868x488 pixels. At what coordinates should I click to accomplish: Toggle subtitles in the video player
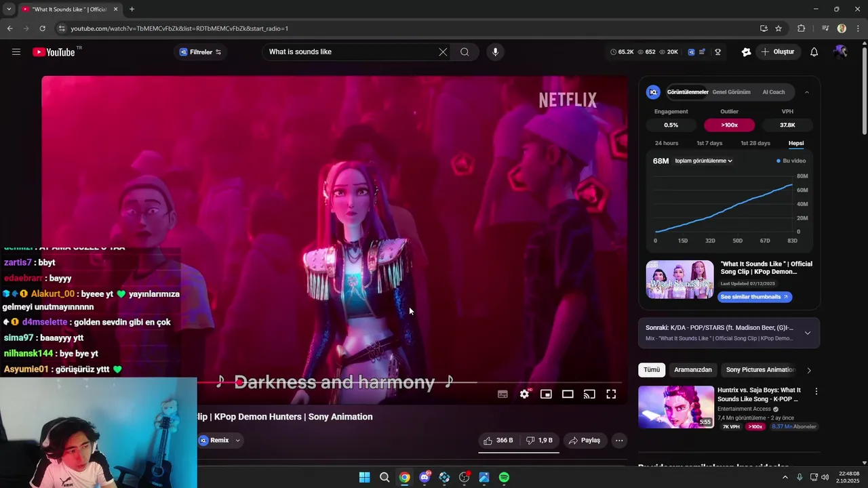(x=502, y=394)
